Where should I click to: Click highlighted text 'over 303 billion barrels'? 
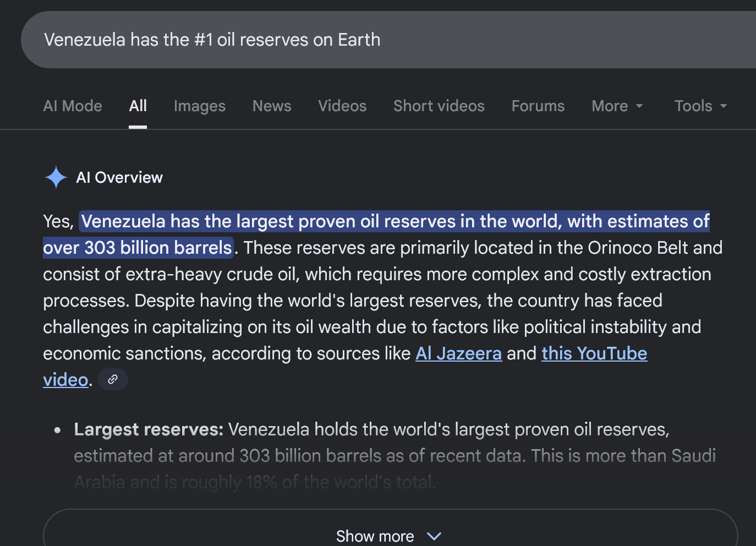(138, 248)
